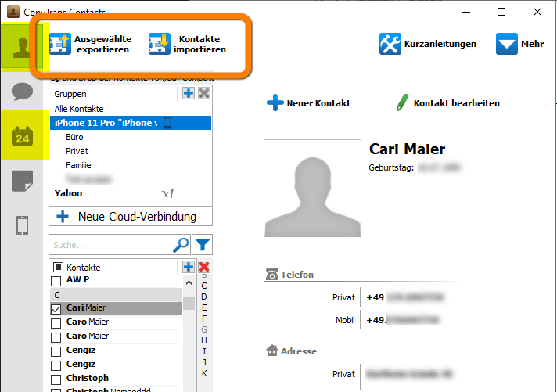Click the Mobil phone number
The height and width of the screenshot is (392, 557).
click(403, 320)
